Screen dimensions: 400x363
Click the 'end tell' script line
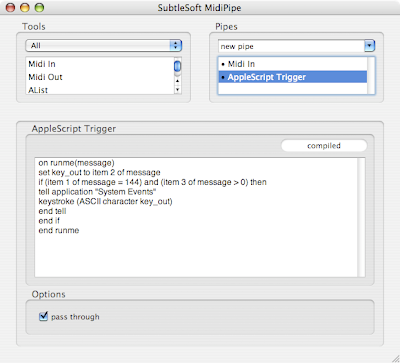52,211
